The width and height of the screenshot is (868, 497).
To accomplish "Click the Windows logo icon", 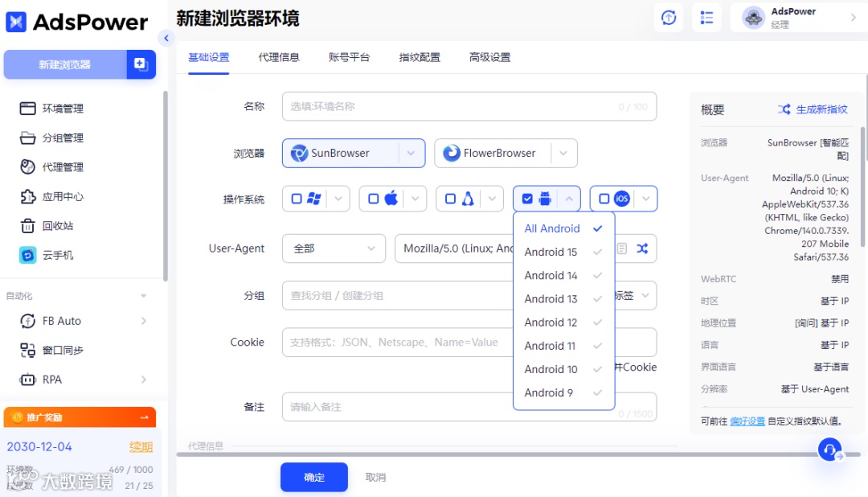I will coord(314,199).
